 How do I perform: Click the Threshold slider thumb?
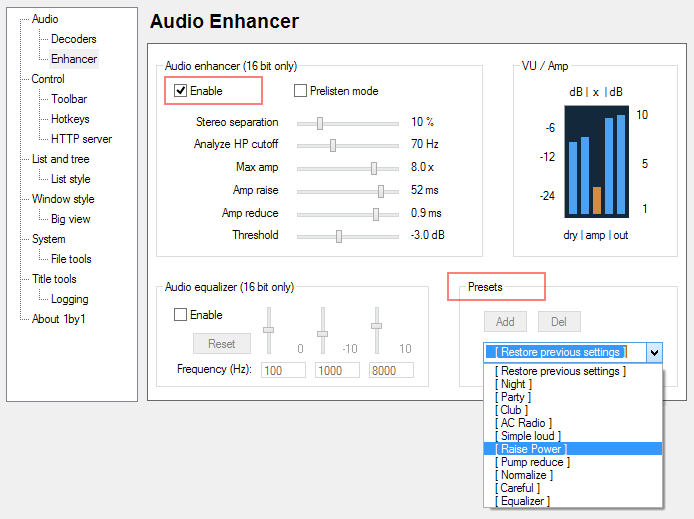tap(339, 236)
